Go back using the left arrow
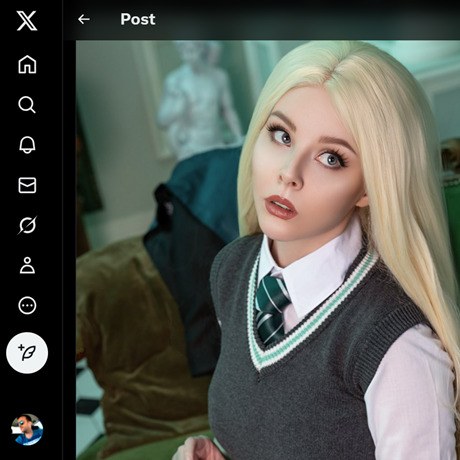Screen dimensions: 460x460 click(x=84, y=19)
